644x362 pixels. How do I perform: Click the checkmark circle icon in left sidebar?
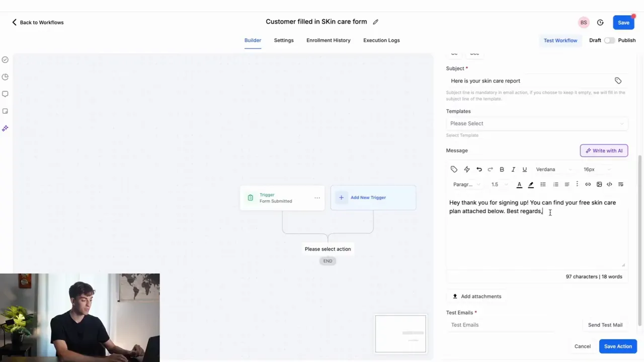(x=5, y=60)
